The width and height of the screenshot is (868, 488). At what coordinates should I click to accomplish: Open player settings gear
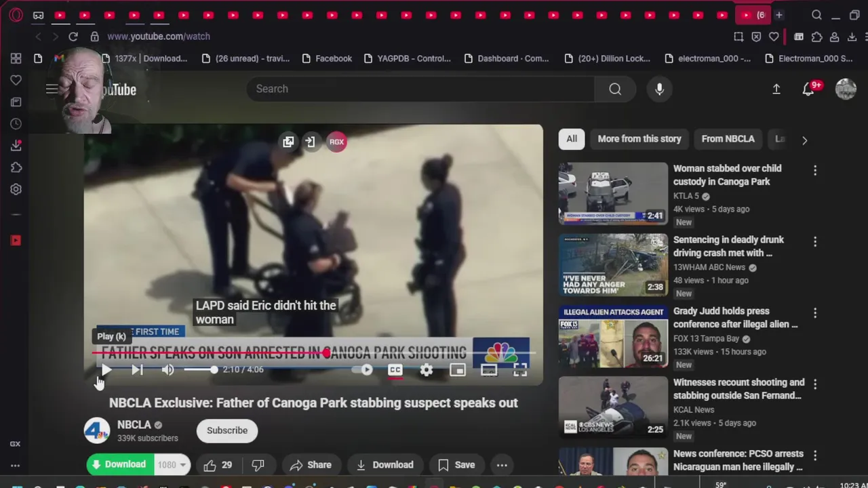(x=426, y=370)
